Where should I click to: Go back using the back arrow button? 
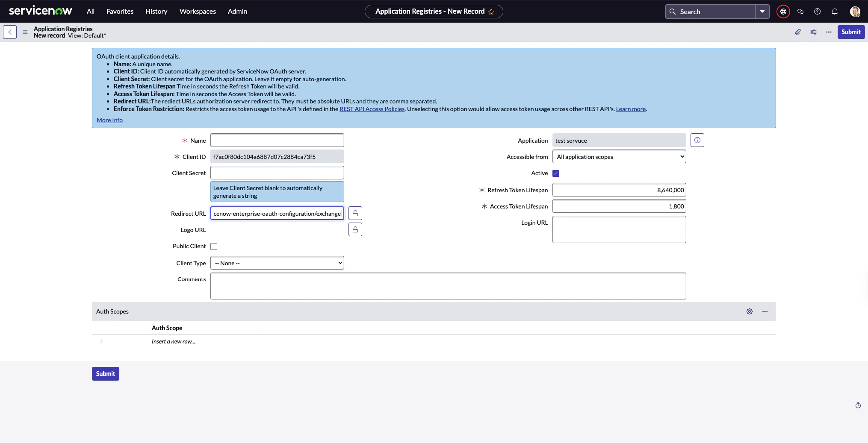pyautogui.click(x=10, y=32)
